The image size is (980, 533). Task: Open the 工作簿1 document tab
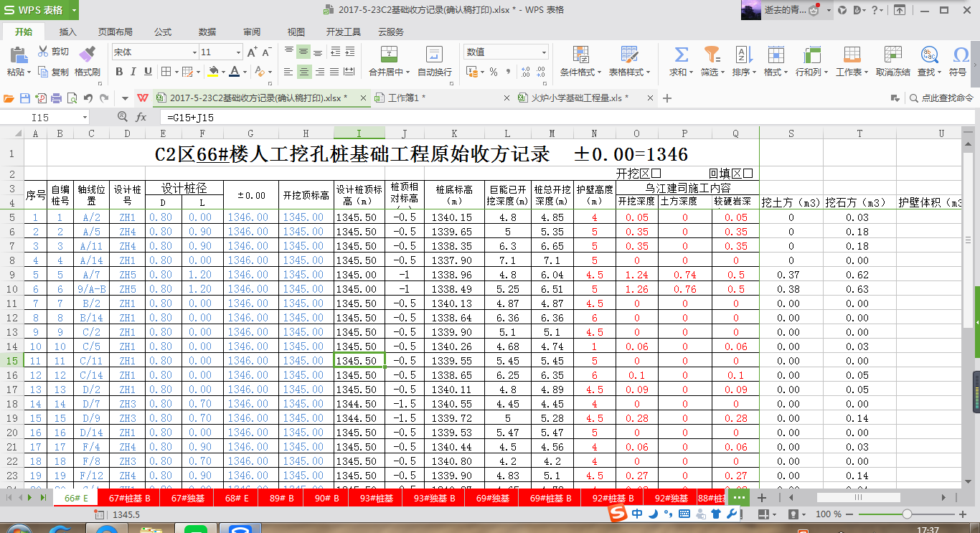coord(444,98)
